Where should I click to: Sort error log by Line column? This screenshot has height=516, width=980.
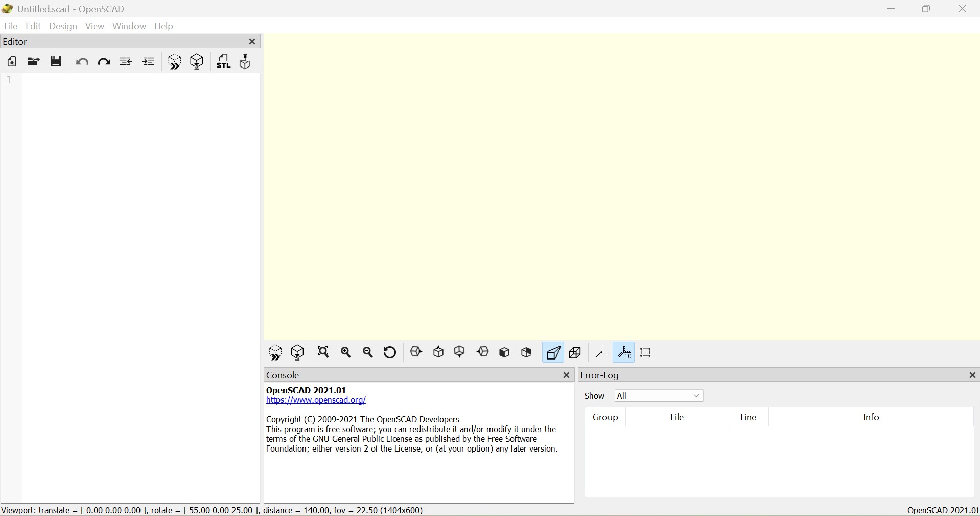749,418
